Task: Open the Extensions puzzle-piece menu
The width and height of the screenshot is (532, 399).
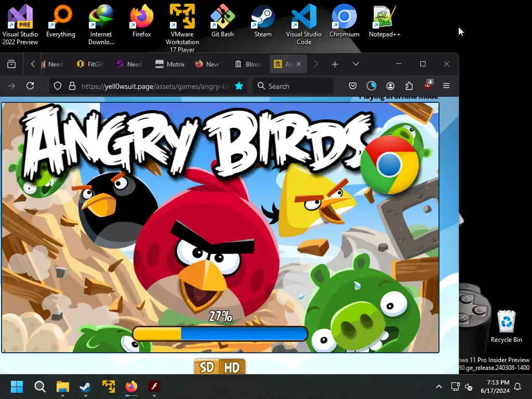Action: [409, 86]
